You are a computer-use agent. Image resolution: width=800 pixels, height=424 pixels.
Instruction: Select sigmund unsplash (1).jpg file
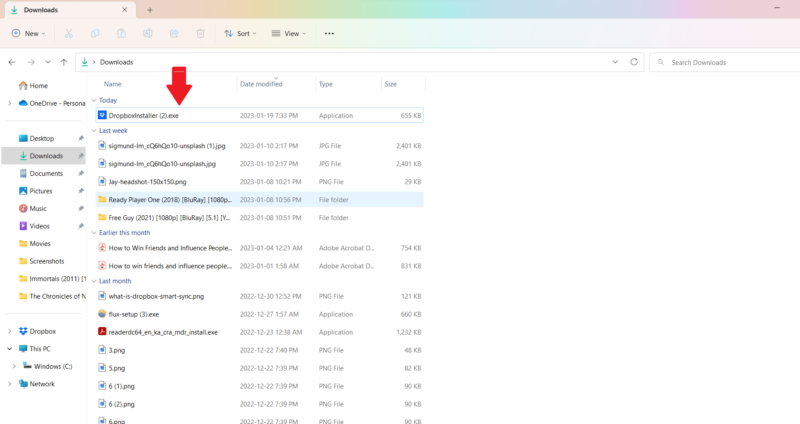[260, 145]
